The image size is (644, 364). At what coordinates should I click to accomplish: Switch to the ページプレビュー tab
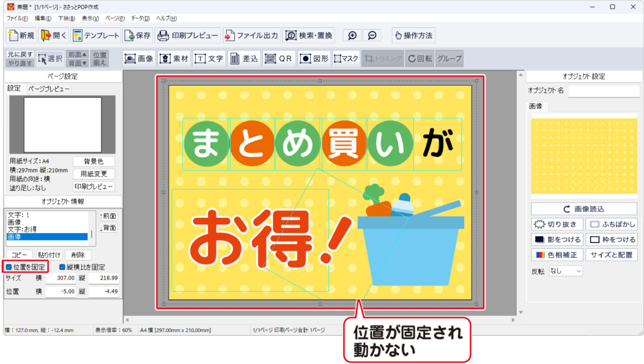point(49,89)
